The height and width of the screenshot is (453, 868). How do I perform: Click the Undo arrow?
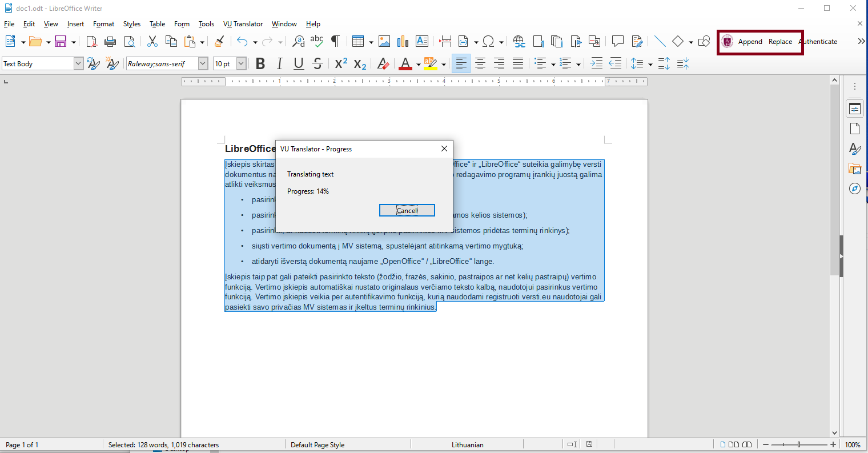(243, 42)
